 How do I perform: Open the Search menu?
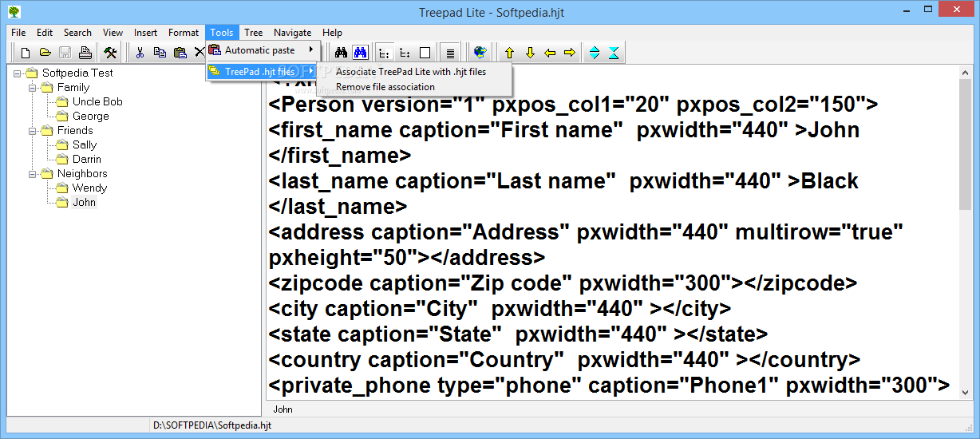pos(77,33)
